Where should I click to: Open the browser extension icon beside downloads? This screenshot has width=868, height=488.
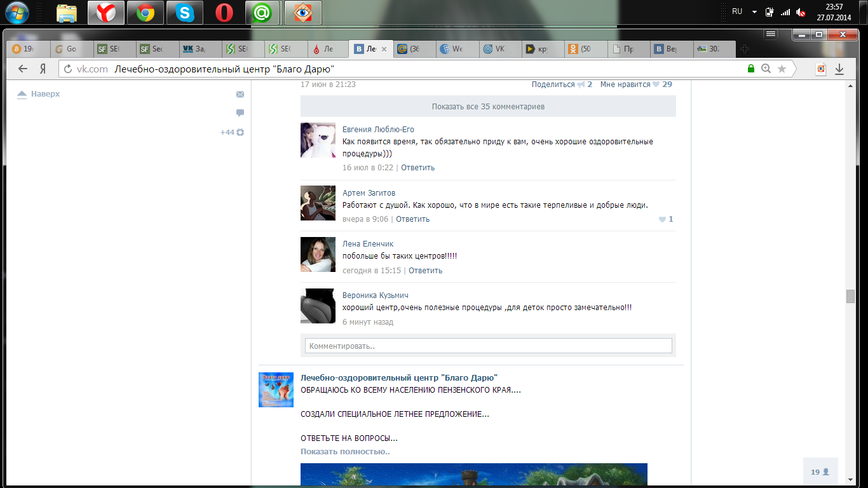820,69
